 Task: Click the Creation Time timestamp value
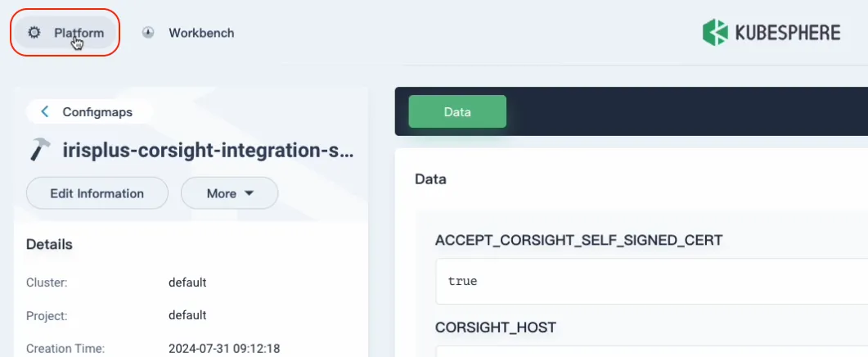point(224,349)
